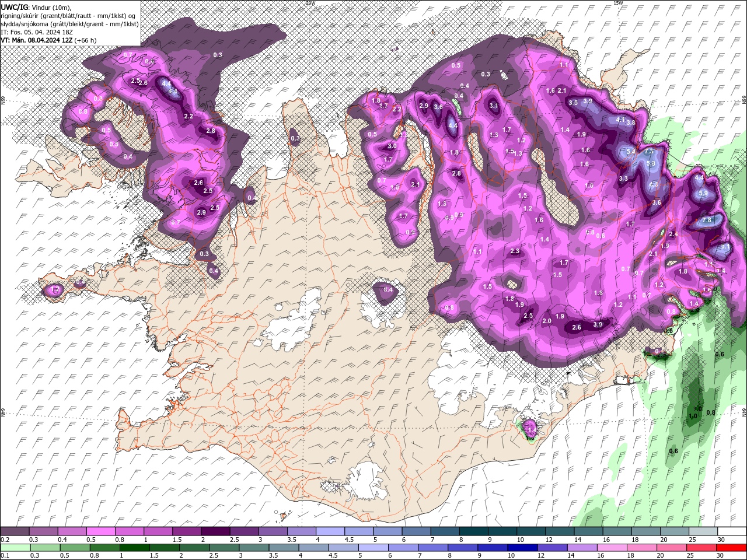Click the 'slydda/snjókoma' legend description line
The width and height of the screenshot is (747, 560).
[69, 24]
